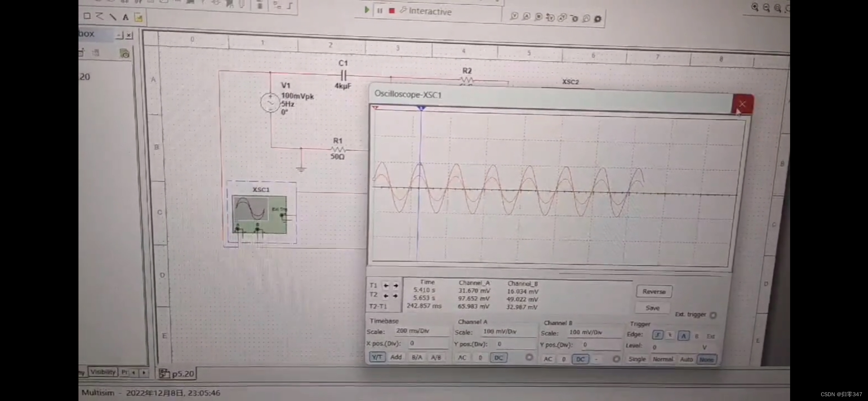Viewport: 868px width, 401px height.
Task: Click the blue T2 cursor marker
Action: coord(421,108)
